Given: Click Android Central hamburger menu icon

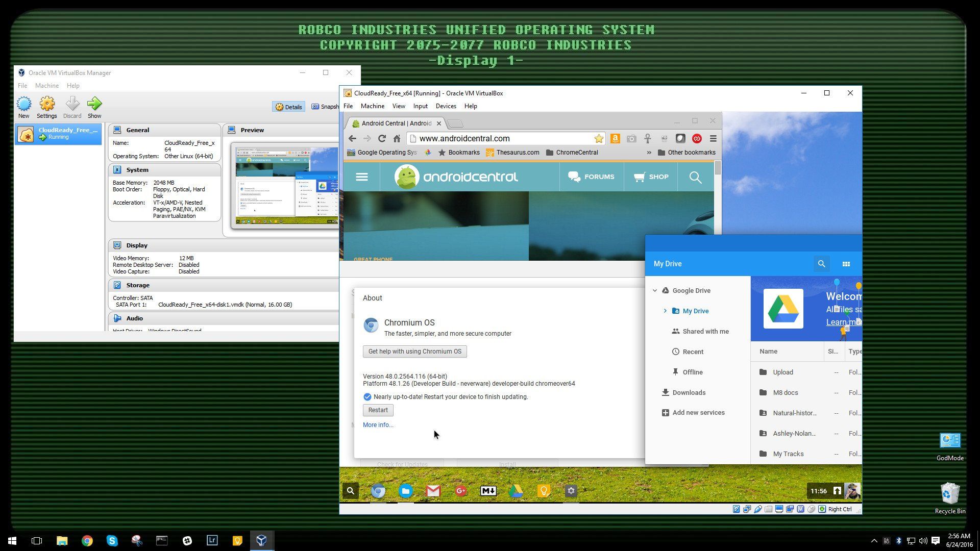Looking at the screenshot, I should tap(362, 177).
